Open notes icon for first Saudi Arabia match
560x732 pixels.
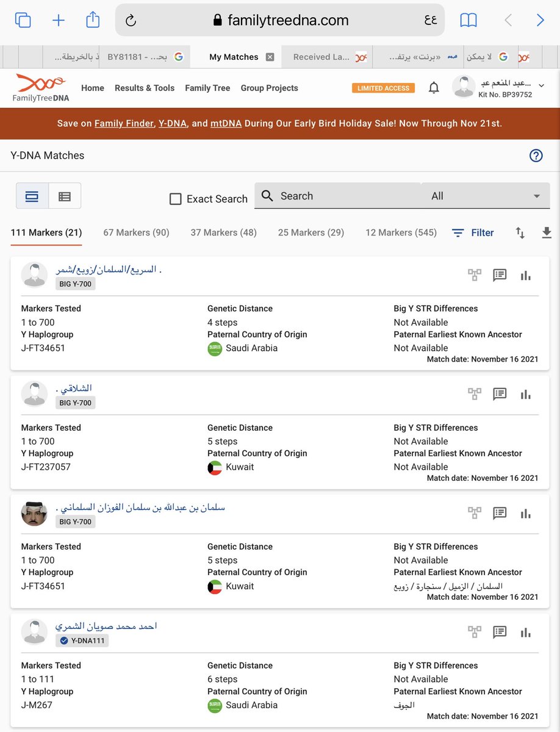click(500, 275)
